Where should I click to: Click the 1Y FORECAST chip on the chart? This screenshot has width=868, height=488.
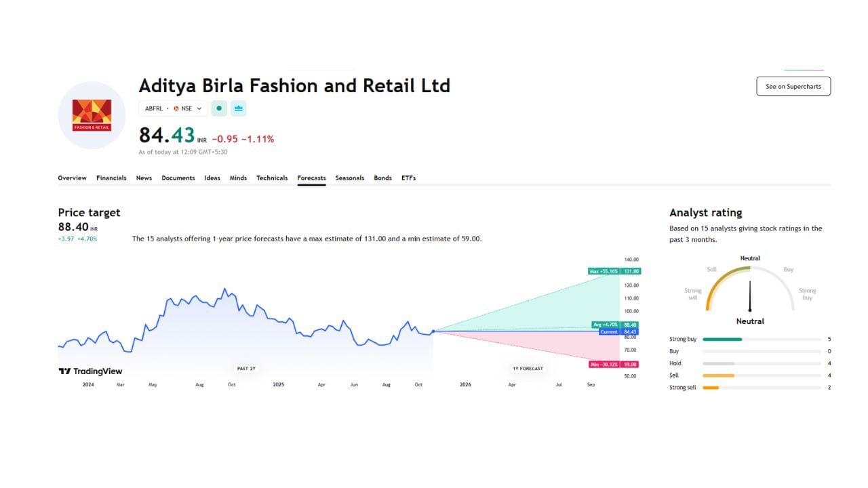527,368
